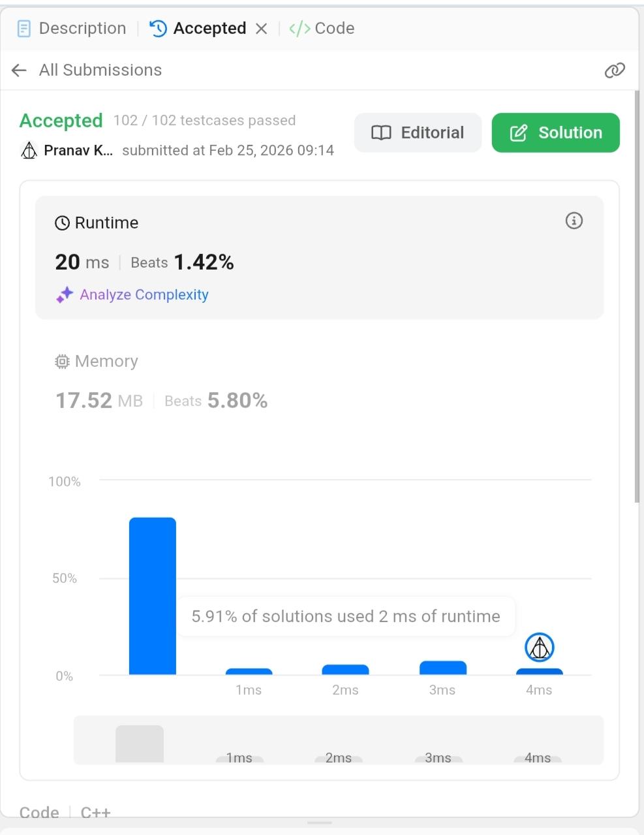Close the Accepted tab
Image resolution: width=644 pixels, height=835 pixels.
tap(261, 29)
